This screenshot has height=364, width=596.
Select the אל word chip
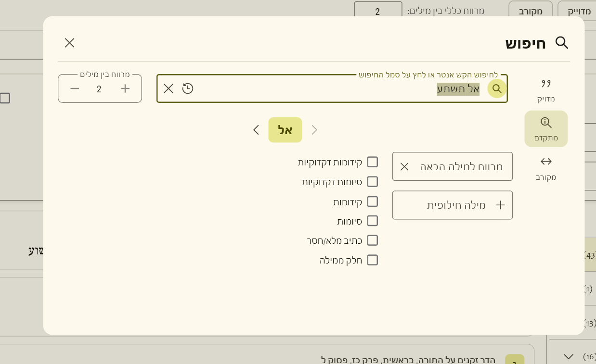(285, 130)
